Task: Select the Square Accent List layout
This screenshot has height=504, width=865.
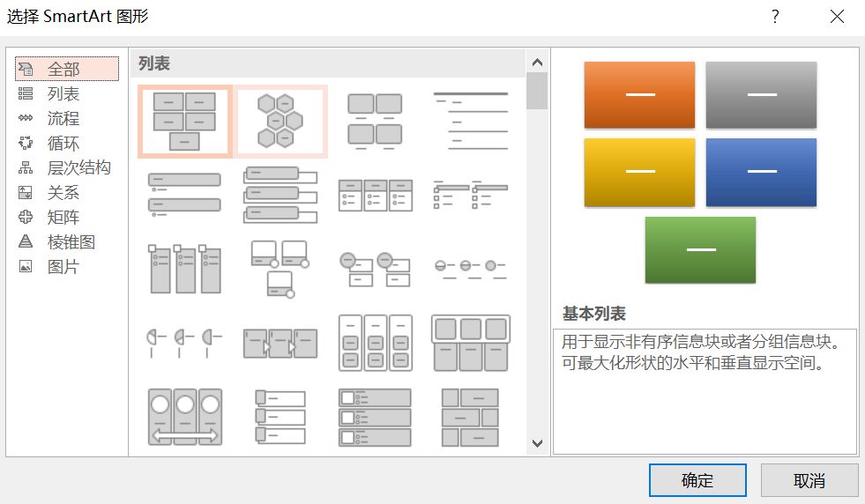Action: [x=471, y=195]
